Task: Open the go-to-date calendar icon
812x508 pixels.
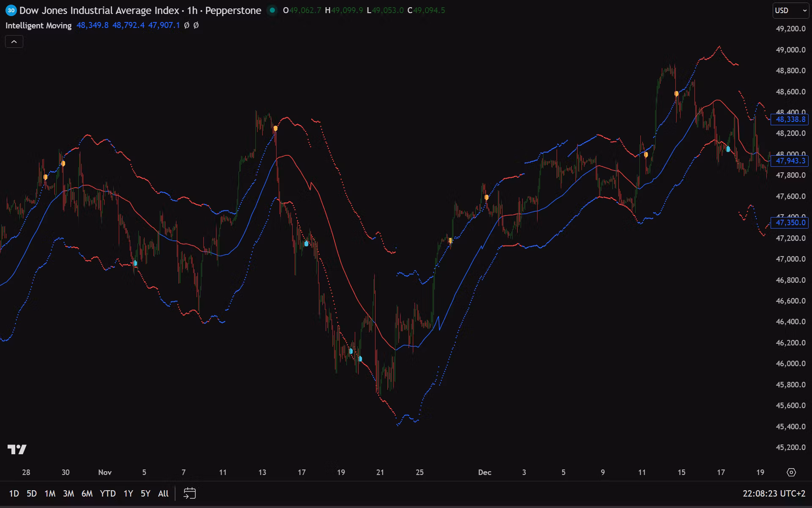Action: [189, 493]
